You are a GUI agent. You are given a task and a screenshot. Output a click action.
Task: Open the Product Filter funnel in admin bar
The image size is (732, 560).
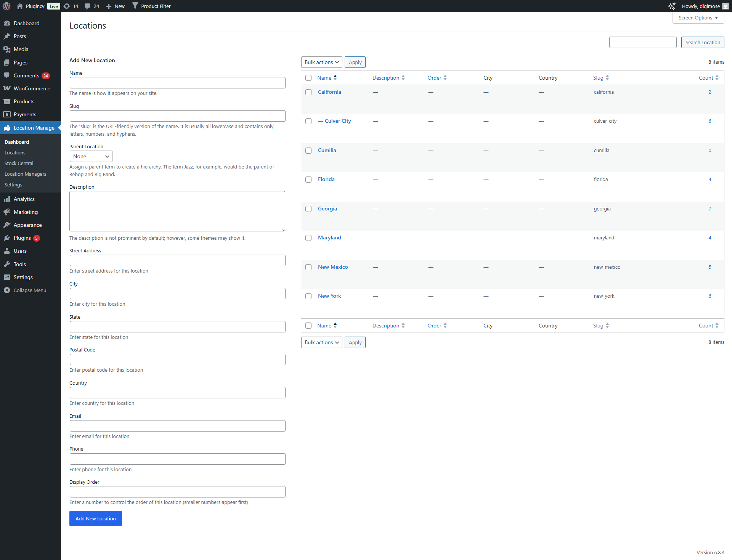(x=135, y=6)
